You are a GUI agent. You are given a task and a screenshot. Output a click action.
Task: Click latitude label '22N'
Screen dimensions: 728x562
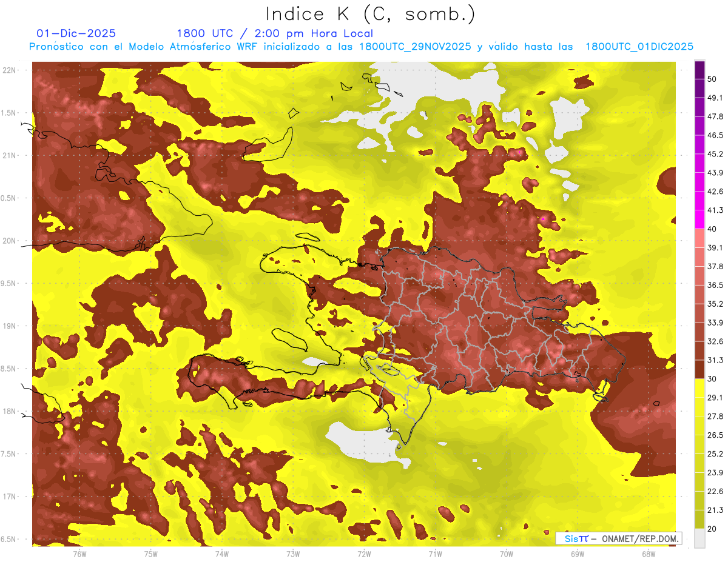pyautogui.click(x=8, y=70)
